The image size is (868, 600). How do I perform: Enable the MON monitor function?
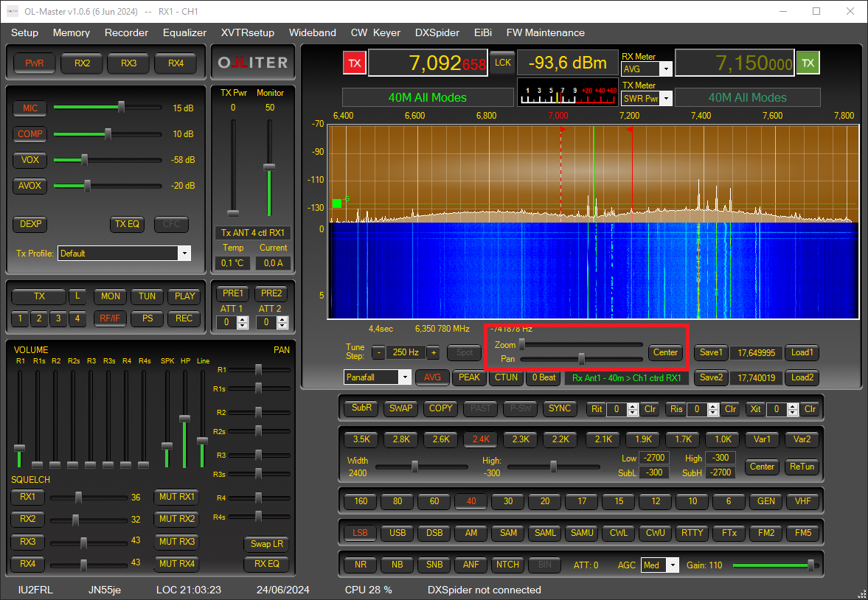tap(110, 296)
